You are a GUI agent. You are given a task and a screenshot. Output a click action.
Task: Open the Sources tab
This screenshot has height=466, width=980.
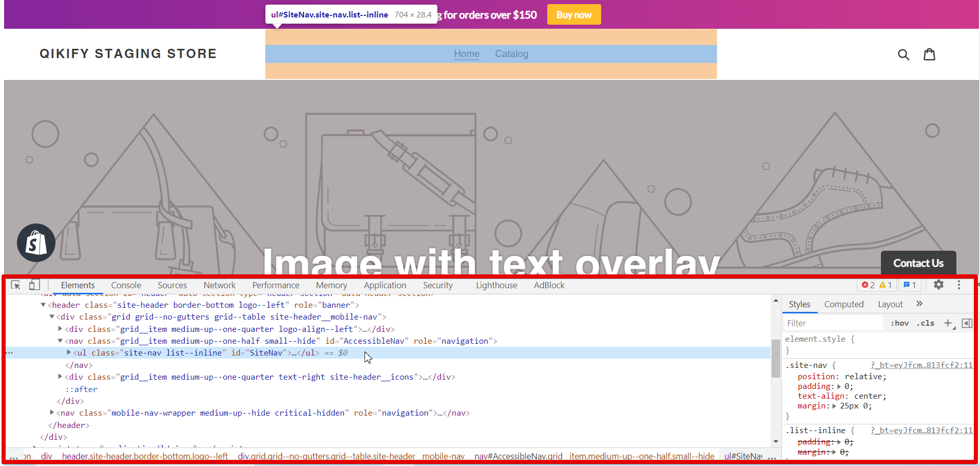pos(172,285)
